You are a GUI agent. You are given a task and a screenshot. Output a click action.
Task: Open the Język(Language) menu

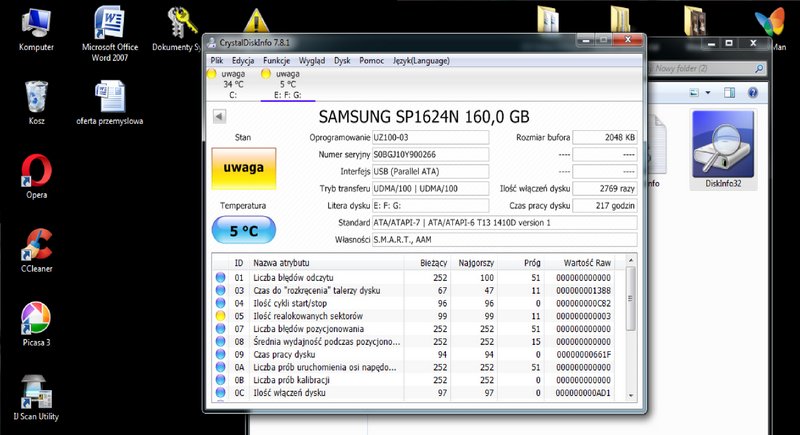click(x=421, y=60)
